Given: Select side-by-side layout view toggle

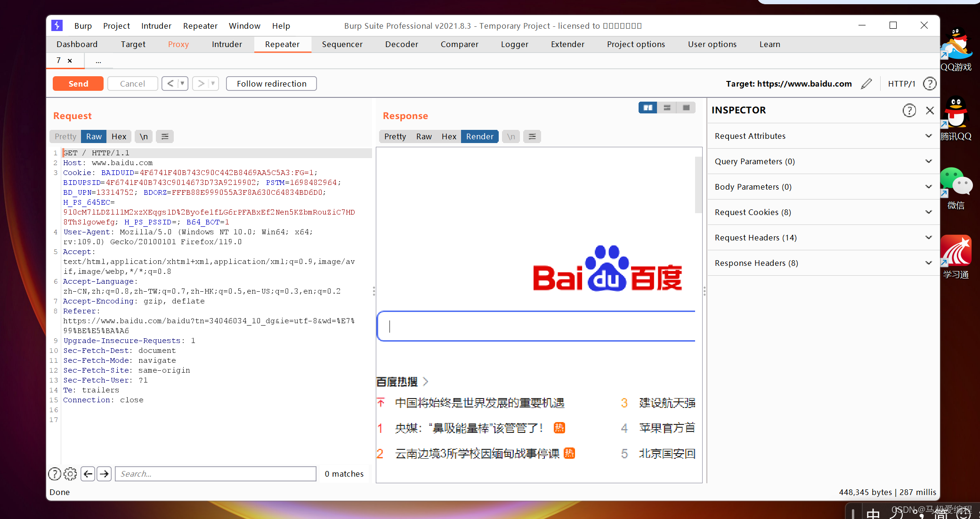Looking at the screenshot, I should [x=648, y=108].
